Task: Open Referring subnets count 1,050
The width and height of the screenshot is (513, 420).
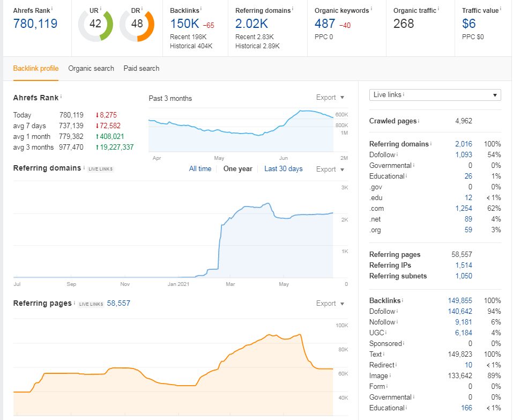Action: pos(464,276)
